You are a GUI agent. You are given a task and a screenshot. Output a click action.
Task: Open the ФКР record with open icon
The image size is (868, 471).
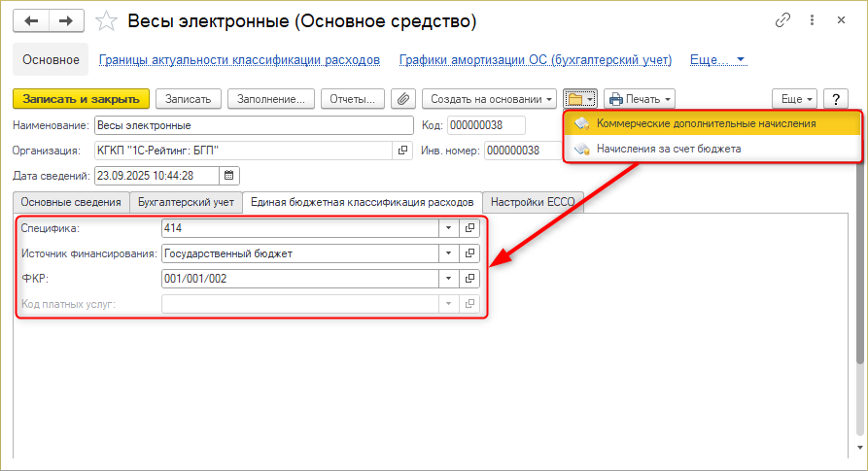tap(470, 279)
